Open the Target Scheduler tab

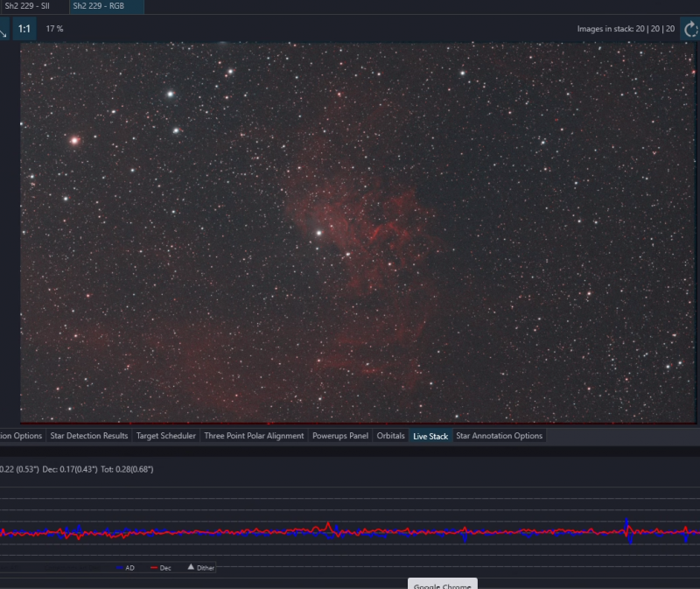coord(166,436)
